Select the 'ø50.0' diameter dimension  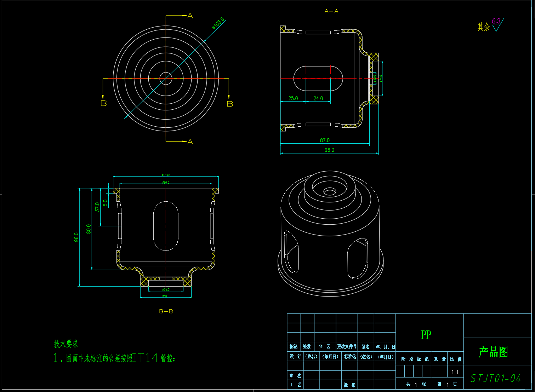click(x=166, y=296)
